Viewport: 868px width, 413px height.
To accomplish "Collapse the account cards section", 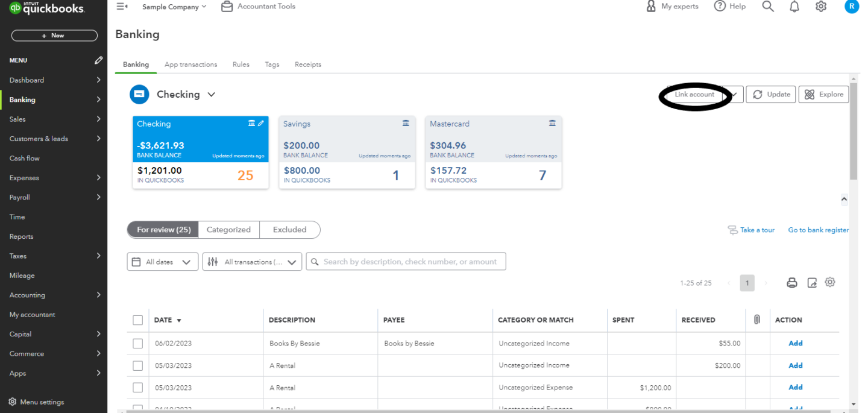I will (x=844, y=199).
